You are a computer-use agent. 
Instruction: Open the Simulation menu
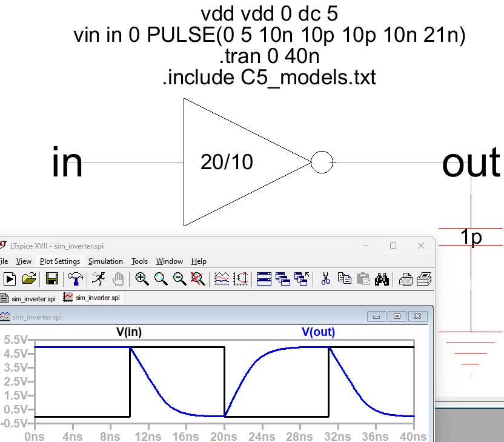click(105, 261)
